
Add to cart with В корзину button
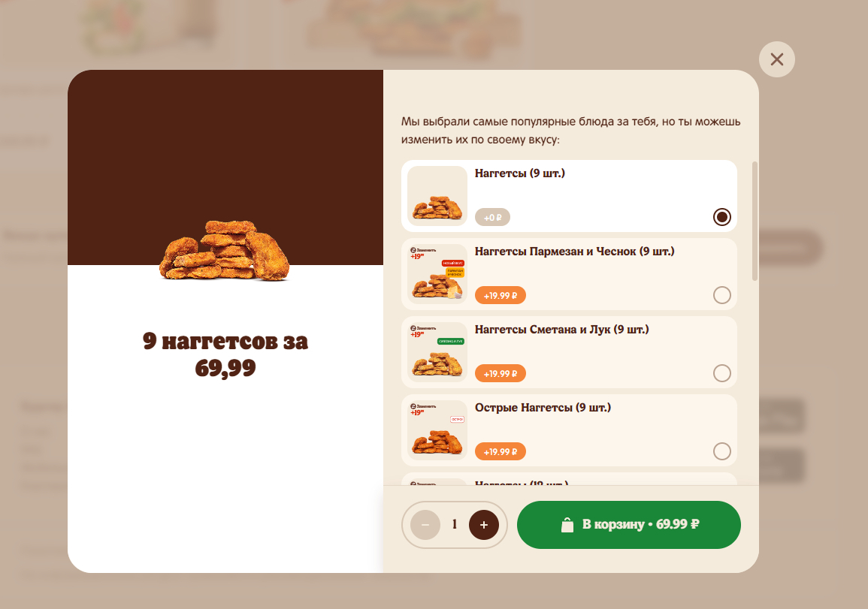coord(629,524)
